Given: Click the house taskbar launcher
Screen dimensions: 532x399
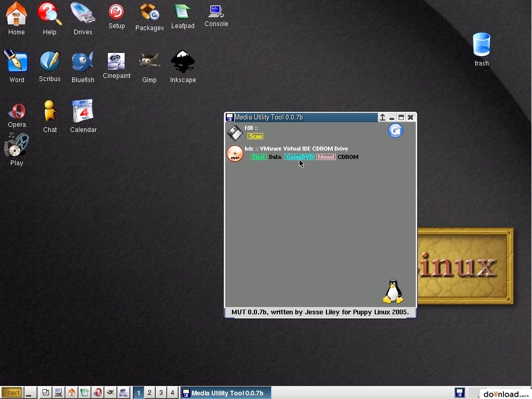Looking at the screenshot, I should point(72,393).
